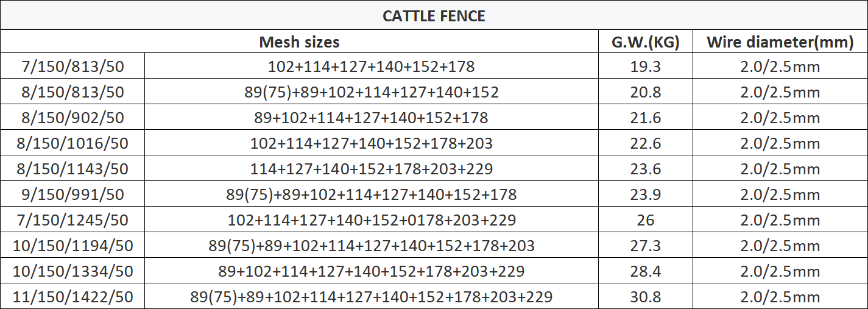
Task: Select the 7/150/813/50 spec cell
Action: [72, 66]
